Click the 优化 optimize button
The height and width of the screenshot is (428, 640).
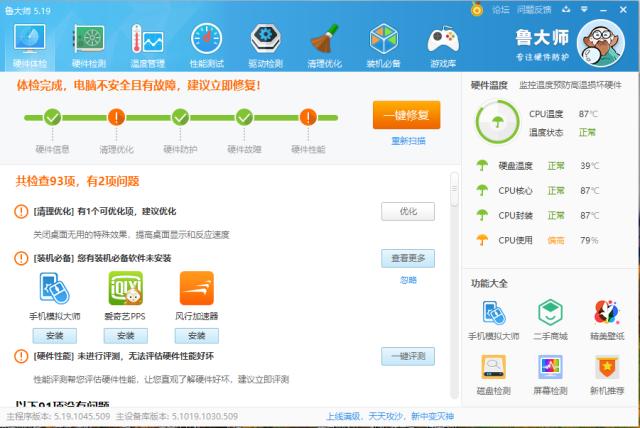(x=407, y=212)
